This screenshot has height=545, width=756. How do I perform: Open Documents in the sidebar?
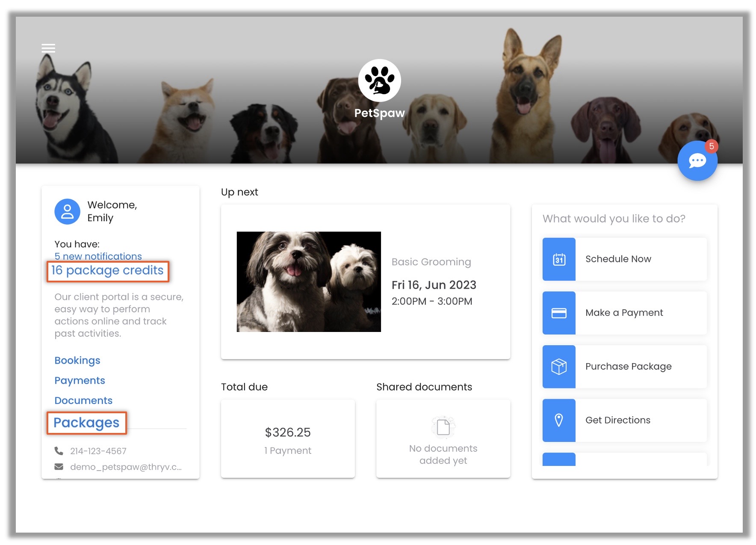tap(83, 400)
